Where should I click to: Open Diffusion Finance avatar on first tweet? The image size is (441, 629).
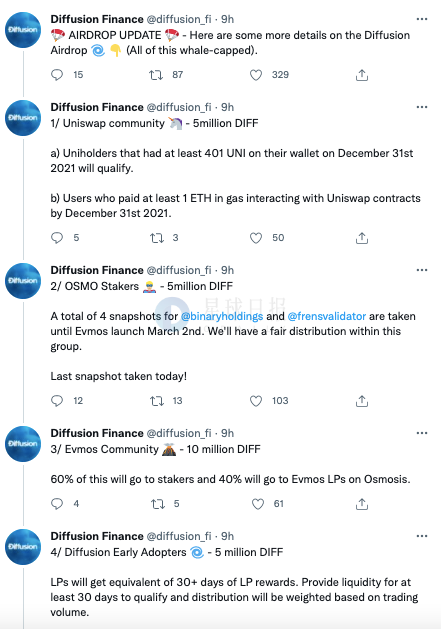pyautogui.click(x=23, y=30)
